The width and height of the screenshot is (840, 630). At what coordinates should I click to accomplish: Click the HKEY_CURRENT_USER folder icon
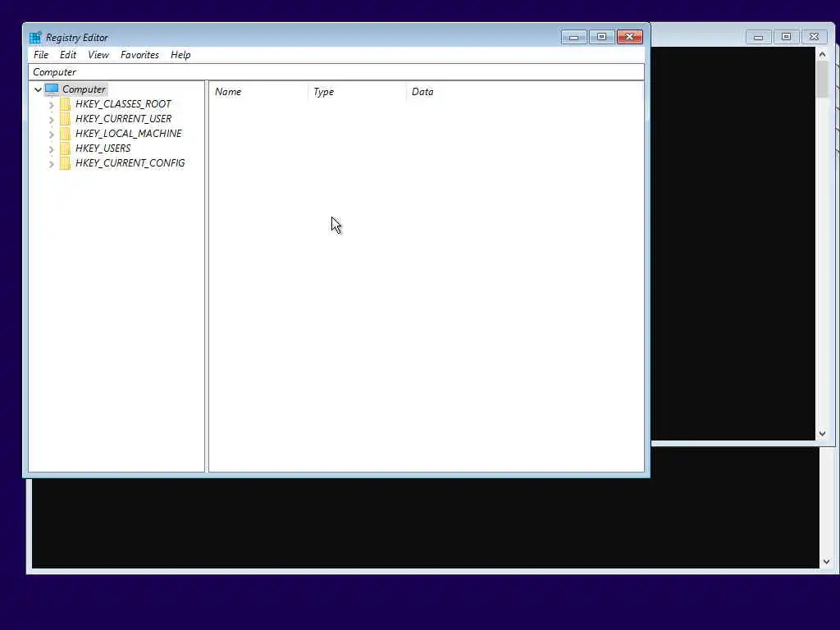(65, 119)
